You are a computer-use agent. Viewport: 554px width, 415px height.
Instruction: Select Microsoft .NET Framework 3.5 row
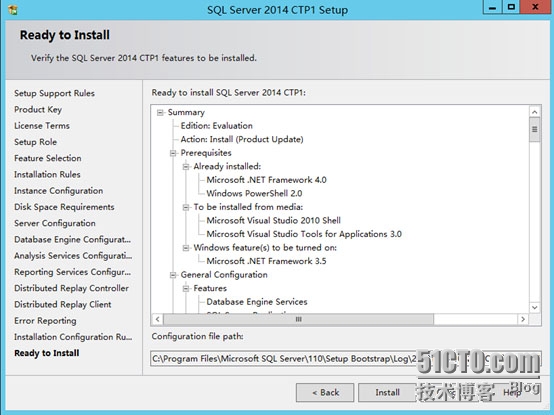pos(266,261)
